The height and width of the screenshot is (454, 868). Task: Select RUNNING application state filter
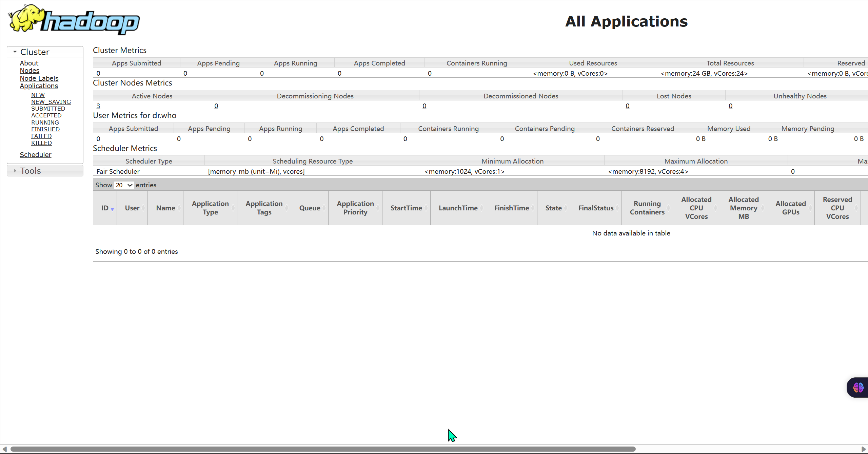click(x=45, y=122)
